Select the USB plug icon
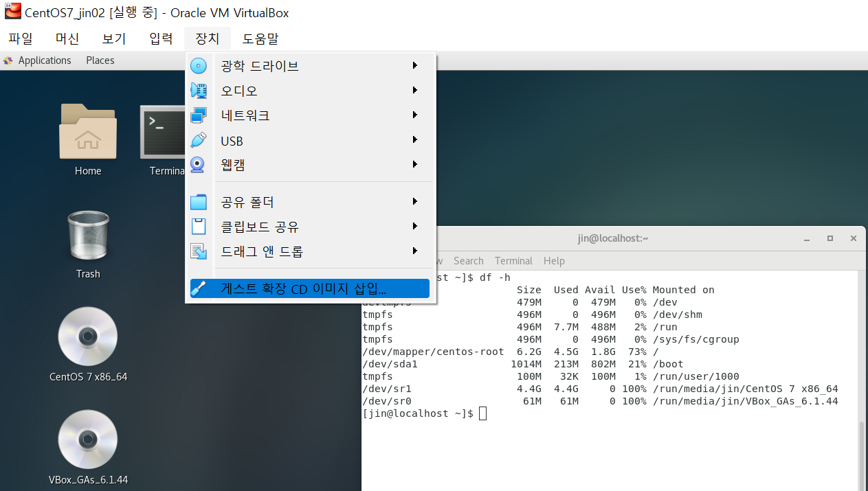The height and width of the screenshot is (491, 868). [198, 140]
